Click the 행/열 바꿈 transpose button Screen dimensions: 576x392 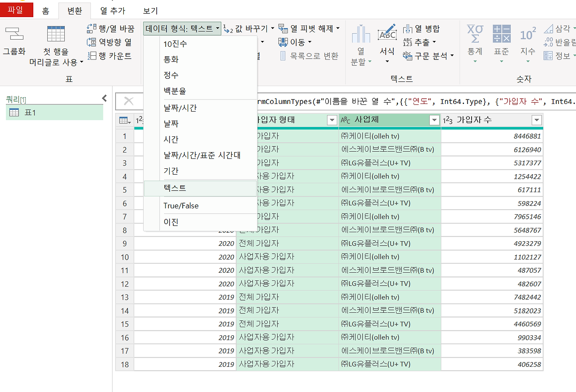[111, 29]
